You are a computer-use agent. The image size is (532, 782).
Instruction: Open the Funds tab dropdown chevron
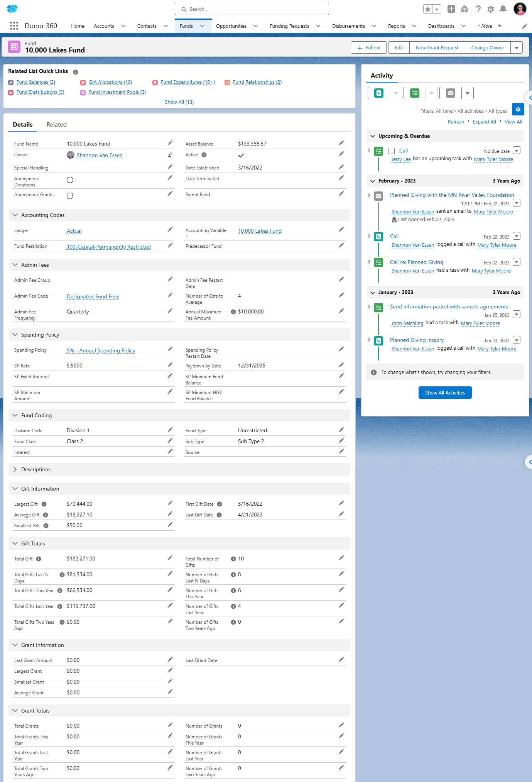pyautogui.click(x=202, y=26)
